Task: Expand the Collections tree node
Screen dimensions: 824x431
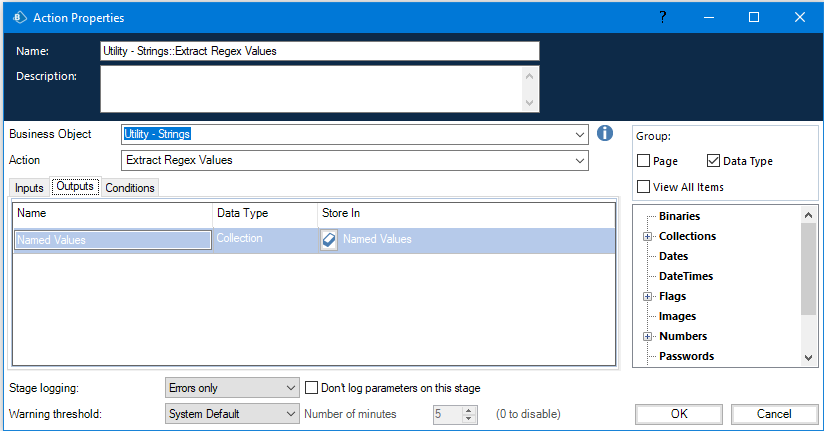Action: 648,237
